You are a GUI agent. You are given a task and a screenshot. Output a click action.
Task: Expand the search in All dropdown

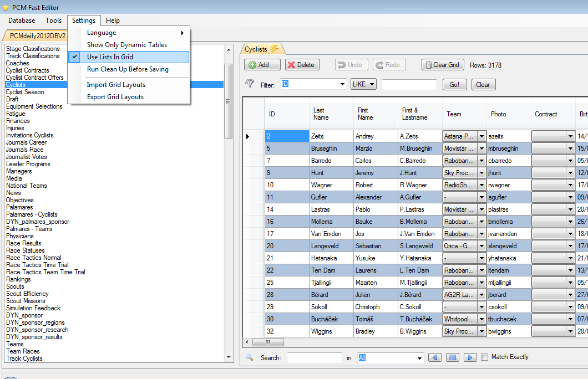tap(419, 358)
